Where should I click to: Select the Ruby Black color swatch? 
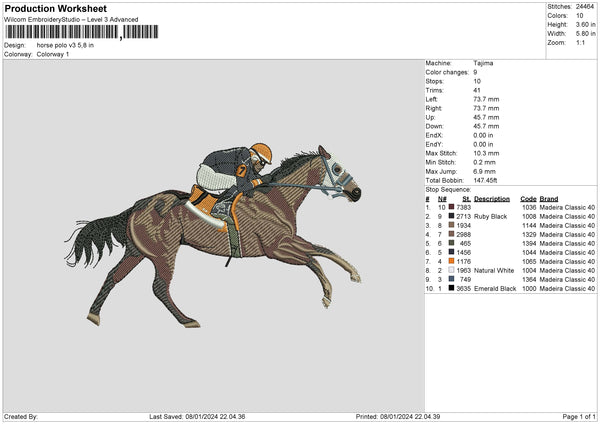point(452,216)
